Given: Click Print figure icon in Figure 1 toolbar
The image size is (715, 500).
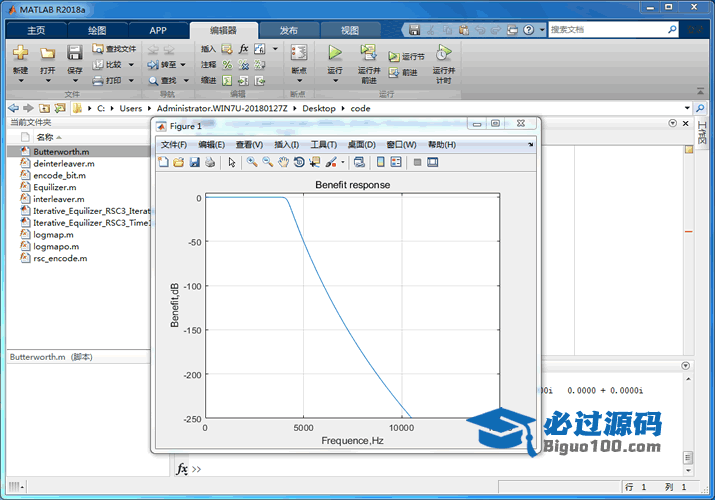Looking at the screenshot, I should pyautogui.click(x=210, y=162).
